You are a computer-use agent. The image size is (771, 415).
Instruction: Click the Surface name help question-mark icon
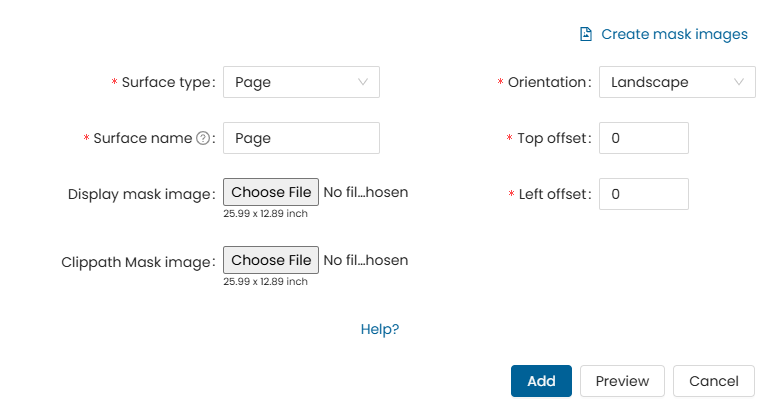point(203,139)
